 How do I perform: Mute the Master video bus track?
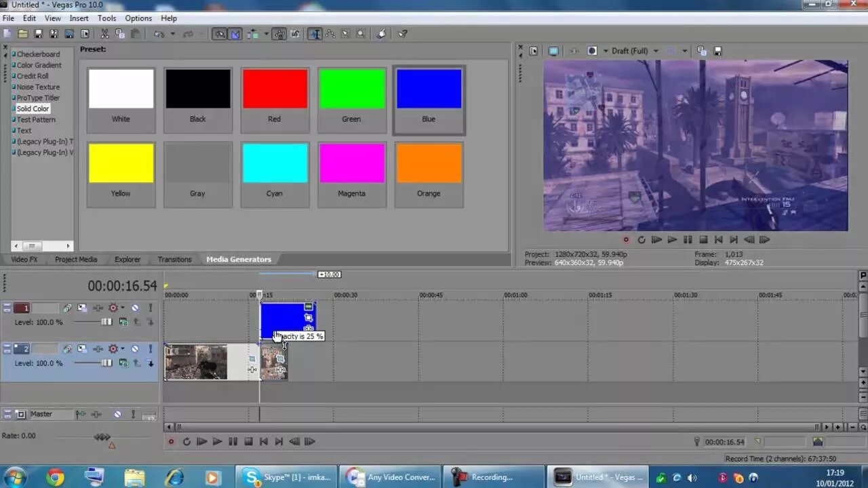117,414
